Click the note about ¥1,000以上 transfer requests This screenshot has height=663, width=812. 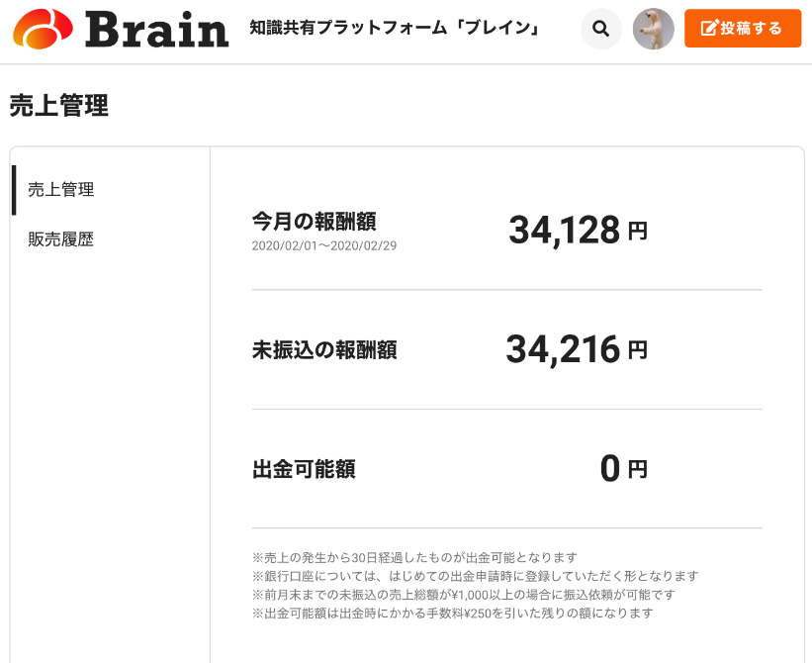coord(464,595)
